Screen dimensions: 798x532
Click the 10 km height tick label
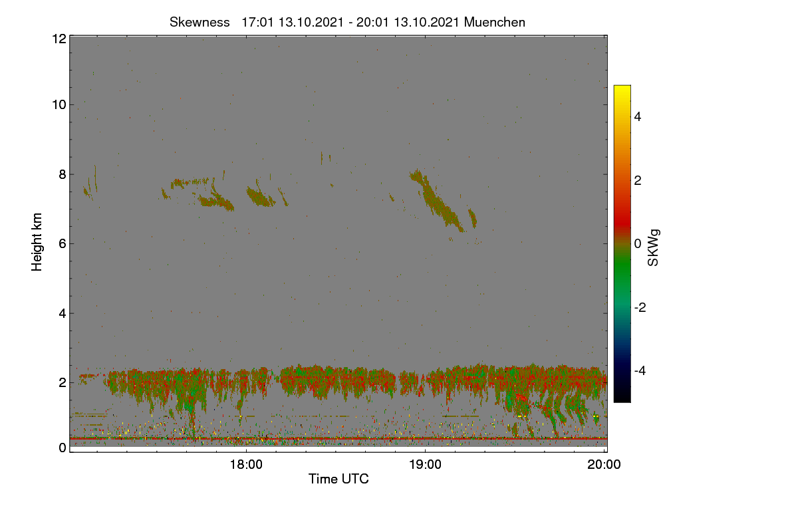tap(59, 104)
